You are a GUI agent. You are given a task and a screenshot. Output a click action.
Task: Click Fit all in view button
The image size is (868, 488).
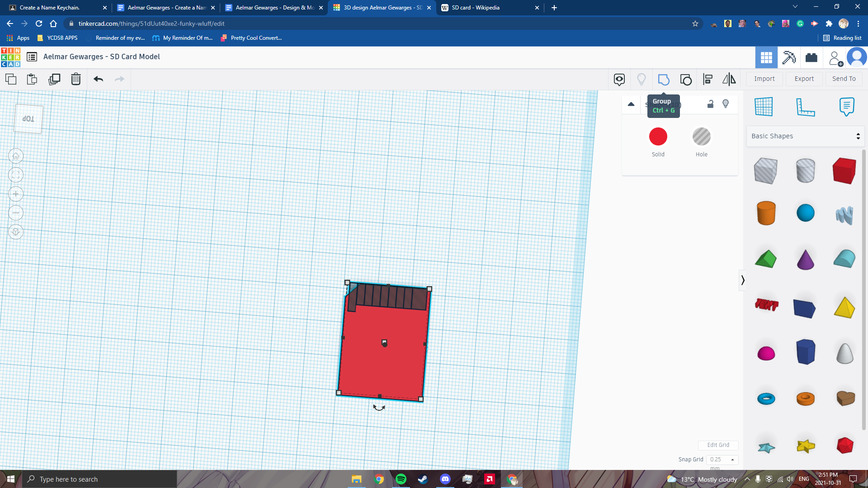16,175
